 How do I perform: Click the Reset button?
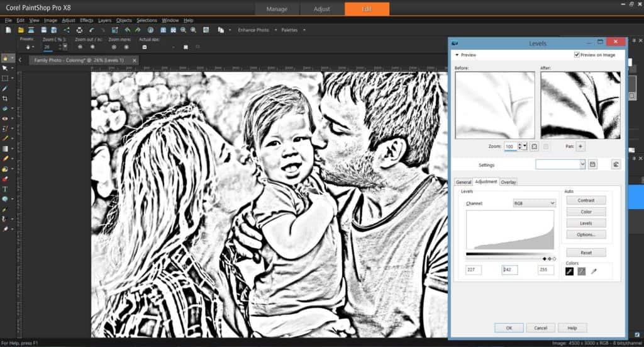tap(586, 253)
